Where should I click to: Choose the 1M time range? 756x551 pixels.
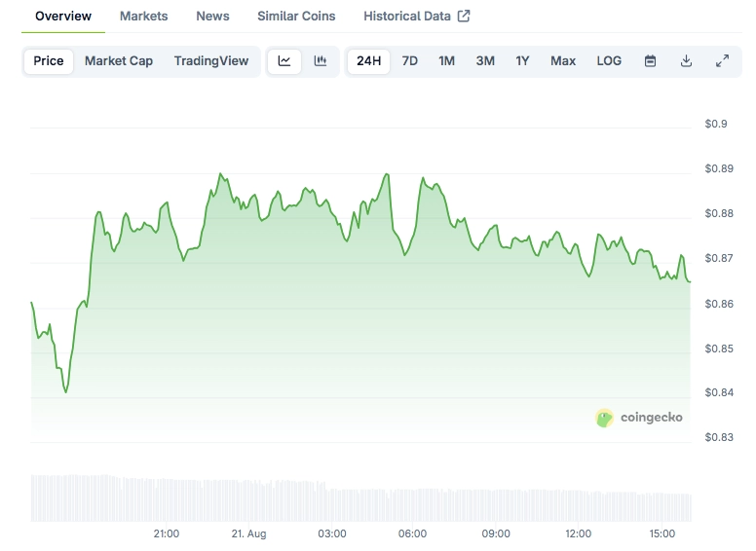(x=446, y=61)
